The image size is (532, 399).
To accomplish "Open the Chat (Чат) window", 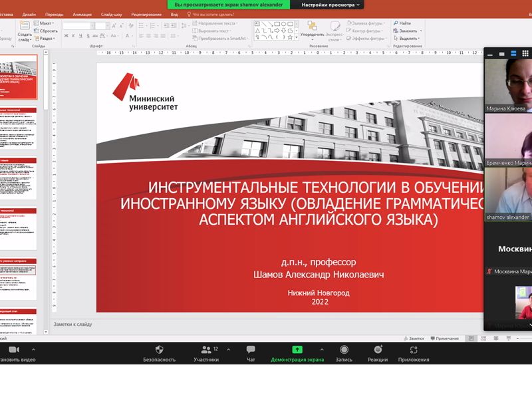I will 251,350.
